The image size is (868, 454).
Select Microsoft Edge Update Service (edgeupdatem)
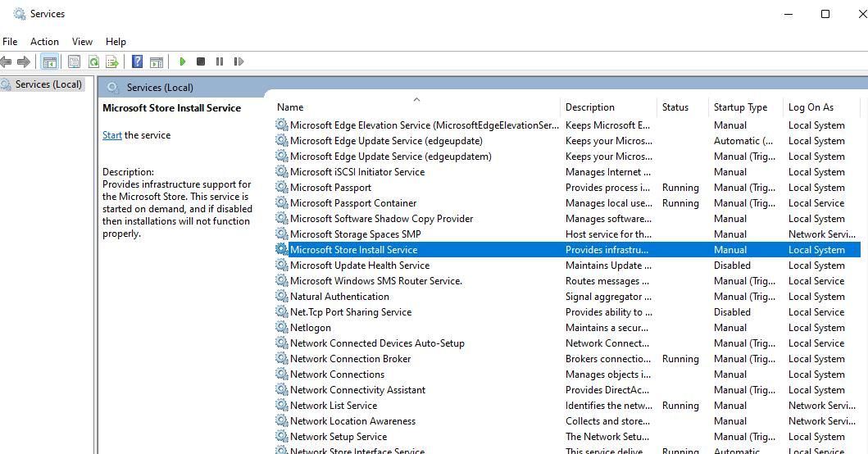[390, 157]
